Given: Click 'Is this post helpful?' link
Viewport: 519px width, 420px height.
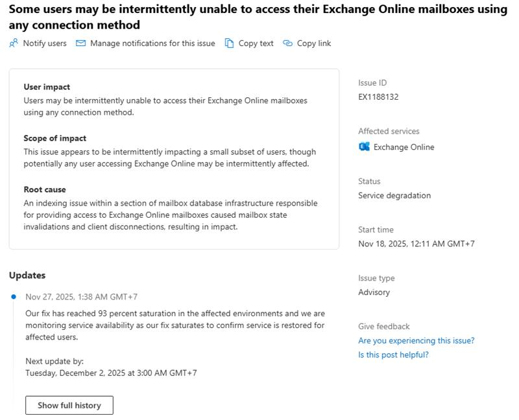Looking at the screenshot, I should [393, 355].
